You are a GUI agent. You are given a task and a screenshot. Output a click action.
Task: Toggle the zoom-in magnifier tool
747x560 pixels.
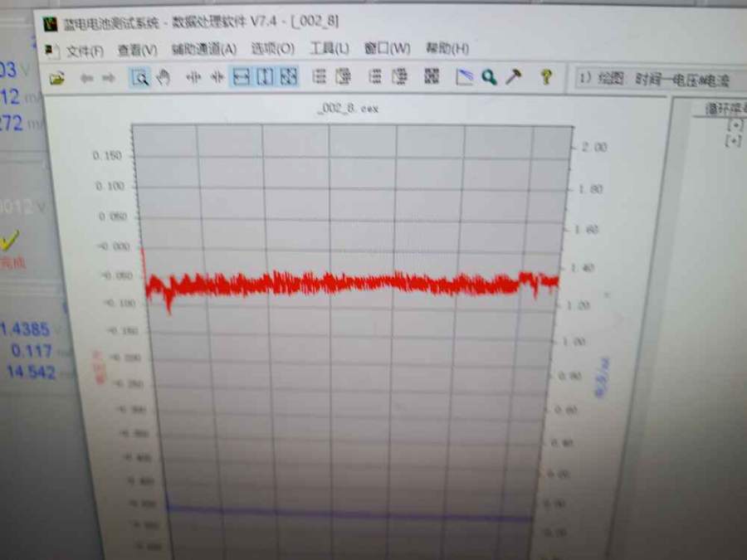click(x=141, y=78)
